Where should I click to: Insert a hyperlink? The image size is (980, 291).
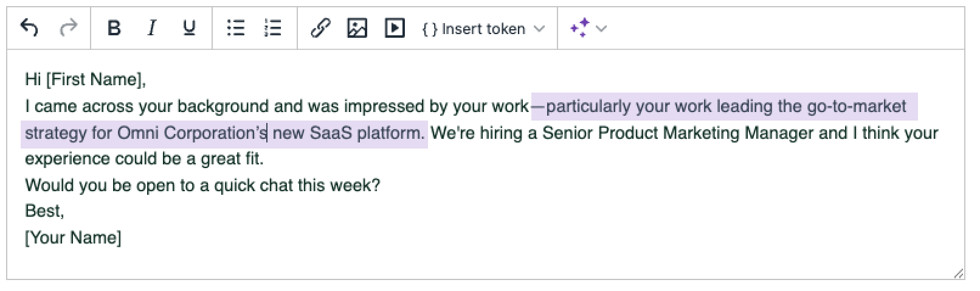(x=320, y=28)
